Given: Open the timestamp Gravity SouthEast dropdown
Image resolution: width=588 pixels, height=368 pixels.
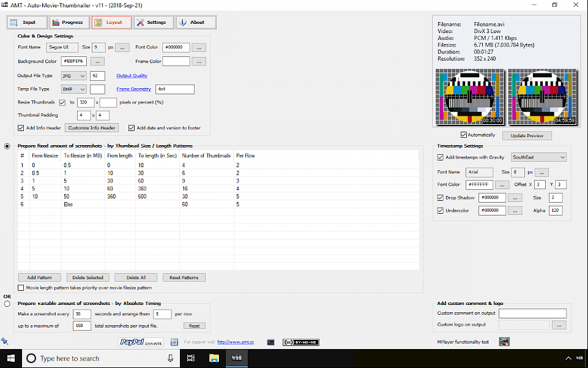Looking at the screenshot, I should (x=539, y=157).
